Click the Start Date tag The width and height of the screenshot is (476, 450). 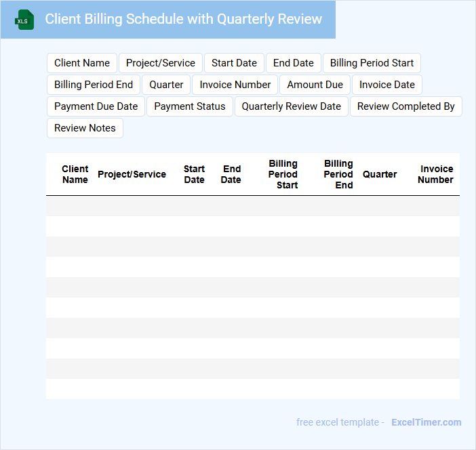pyautogui.click(x=234, y=63)
